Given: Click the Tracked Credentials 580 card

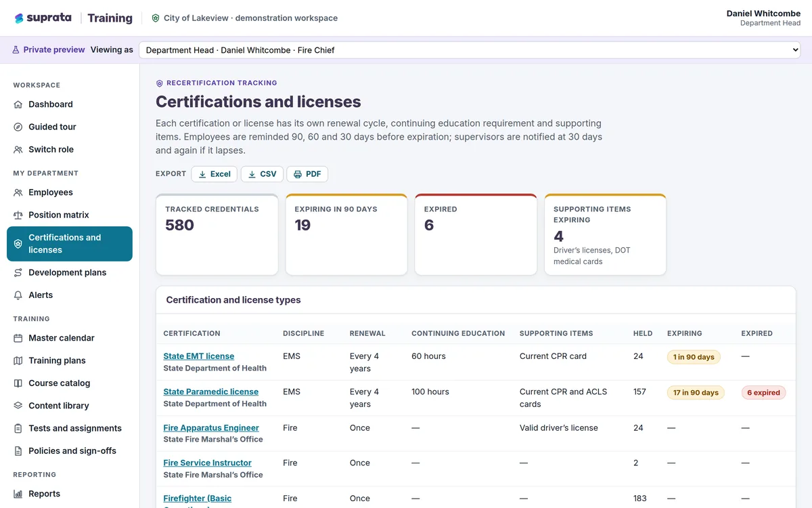Looking at the screenshot, I should (217, 234).
